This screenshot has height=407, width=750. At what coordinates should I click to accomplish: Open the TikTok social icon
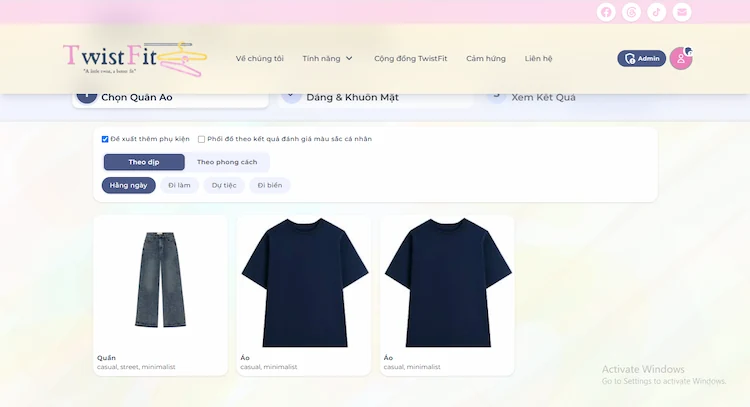pyautogui.click(x=657, y=12)
